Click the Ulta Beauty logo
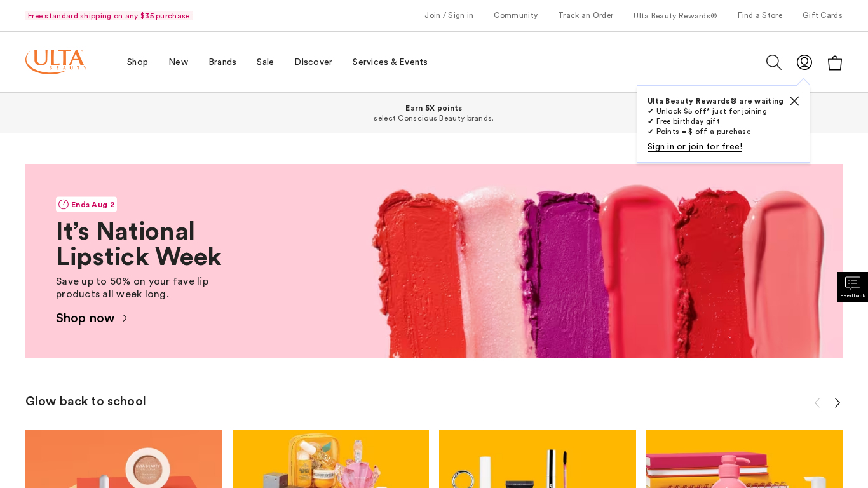Viewport: 868px width, 488px height. 55,62
